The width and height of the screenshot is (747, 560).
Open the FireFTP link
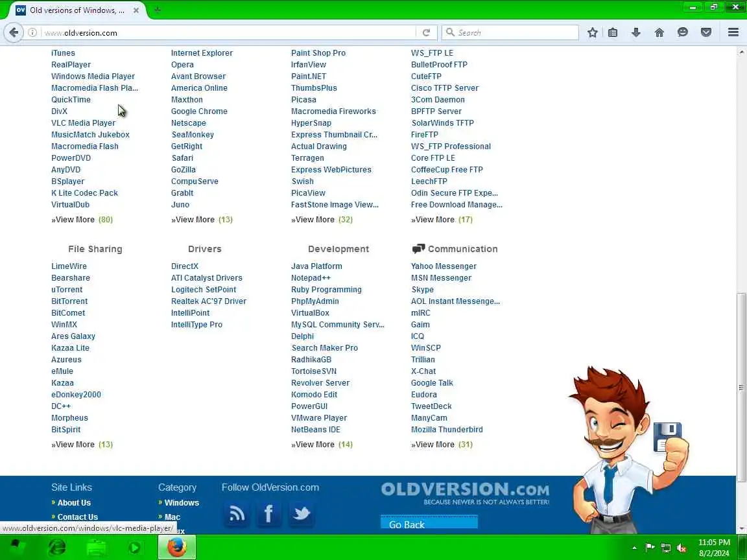coord(425,134)
